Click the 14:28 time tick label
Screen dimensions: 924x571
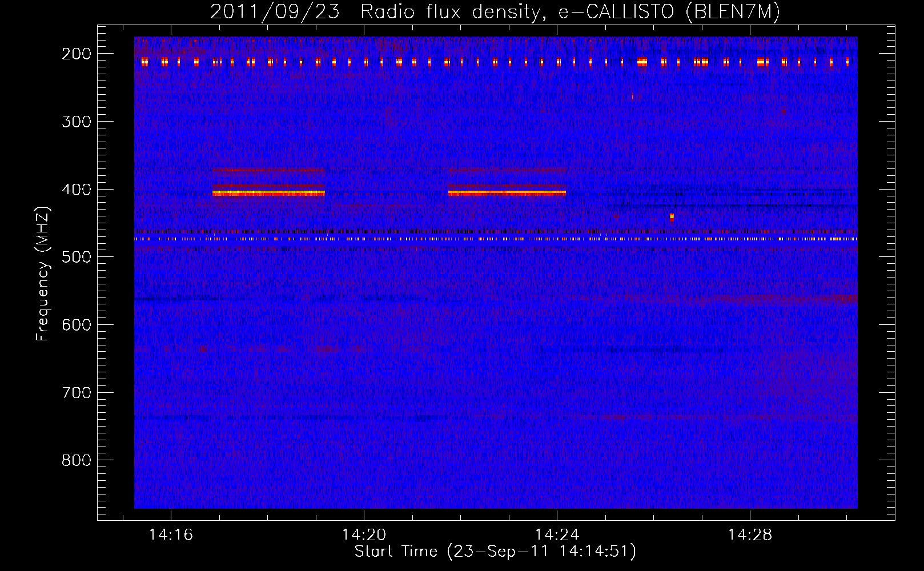(750, 535)
